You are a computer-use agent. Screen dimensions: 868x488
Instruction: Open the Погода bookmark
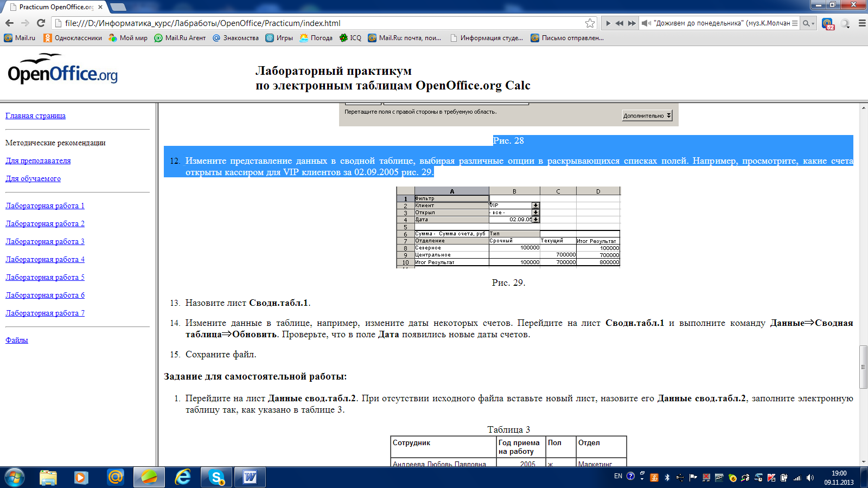pyautogui.click(x=316, y=38)
